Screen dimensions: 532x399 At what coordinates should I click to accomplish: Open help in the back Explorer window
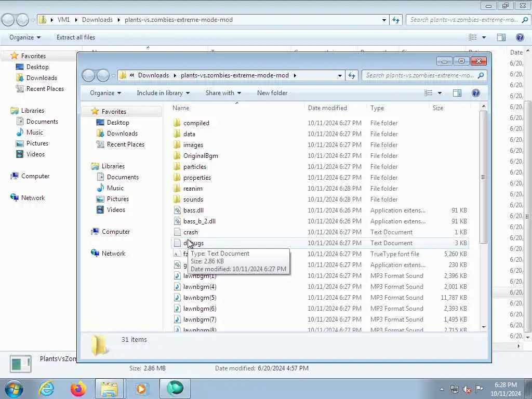click(520, 37)
